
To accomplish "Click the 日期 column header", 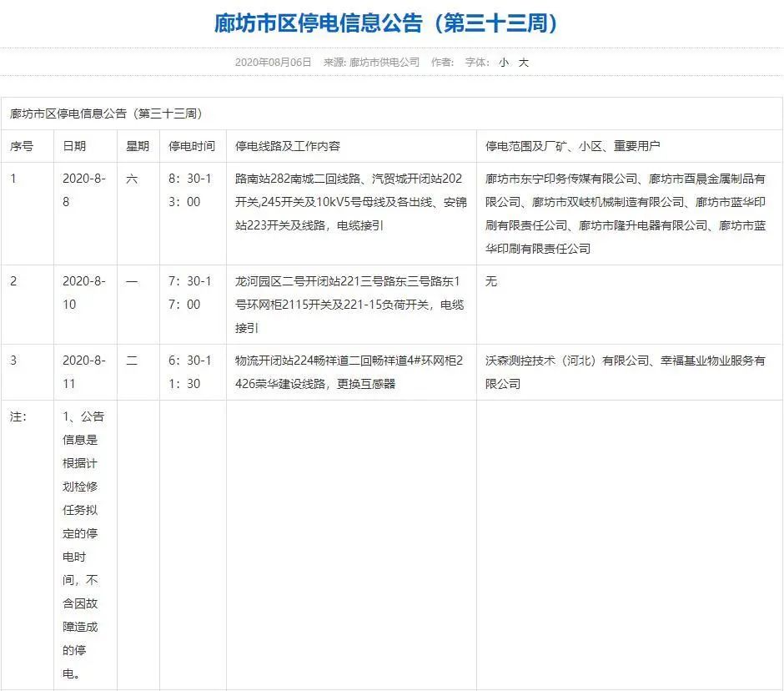I will [x=86, y=146].
